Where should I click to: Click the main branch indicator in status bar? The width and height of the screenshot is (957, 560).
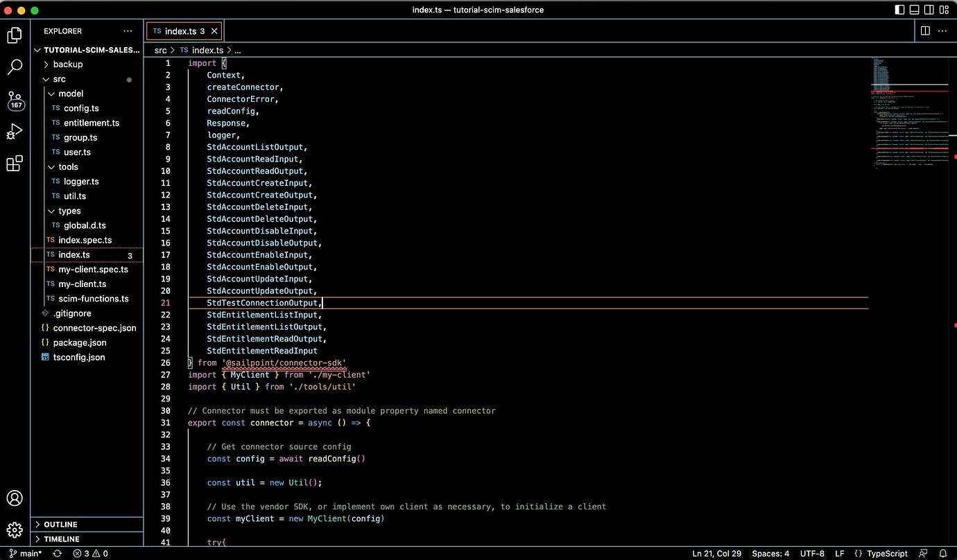coord(24,553)
